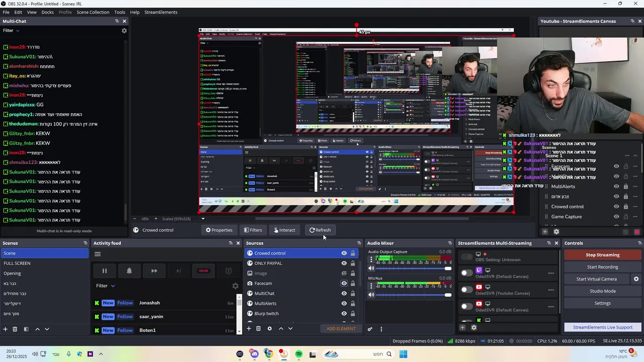Enable the Twitch OdedSVR Default Canvas output
This screenshot has height=362, width=644.
[466, 273]
